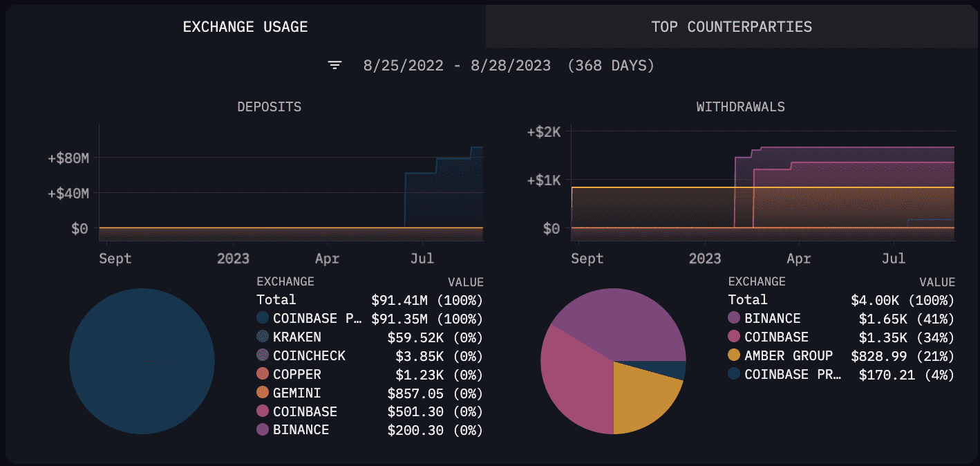Click the filter icon beside the date range
980x466 pixels.
[334, 65]
